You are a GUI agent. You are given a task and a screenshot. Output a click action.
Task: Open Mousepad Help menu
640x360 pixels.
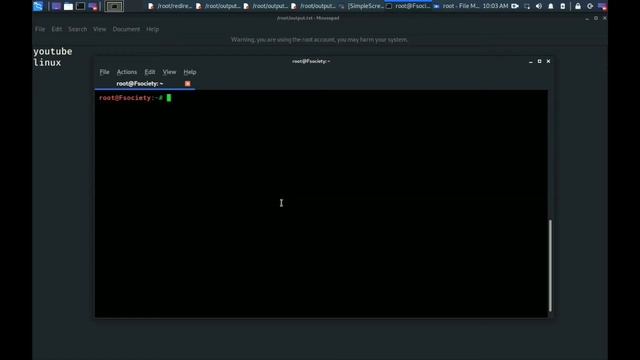(x=153, y=29)
